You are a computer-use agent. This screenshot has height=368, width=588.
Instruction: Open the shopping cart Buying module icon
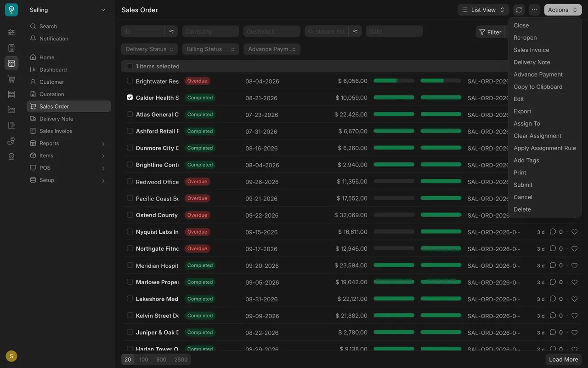coord(11,79)
